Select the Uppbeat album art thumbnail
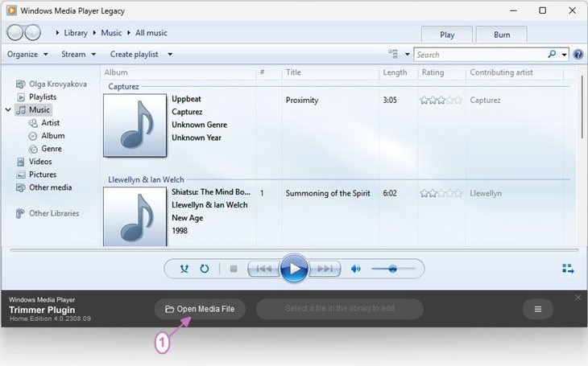 point(135,125)
